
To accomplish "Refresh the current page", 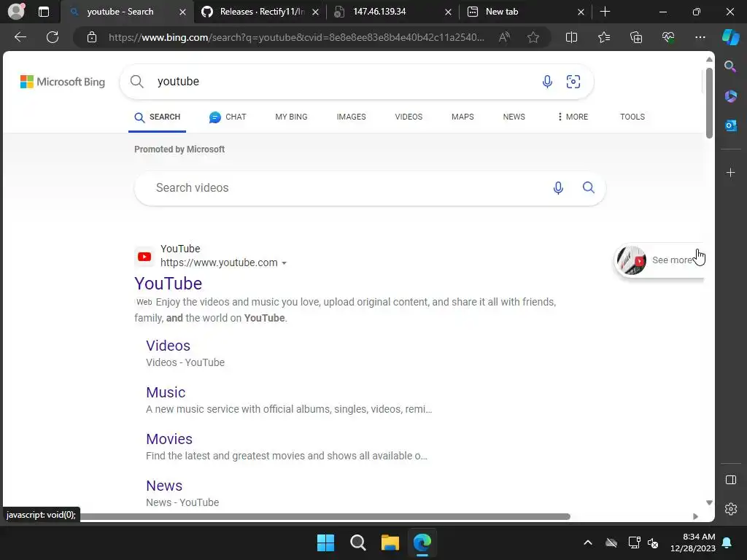I will click(53, 37).
